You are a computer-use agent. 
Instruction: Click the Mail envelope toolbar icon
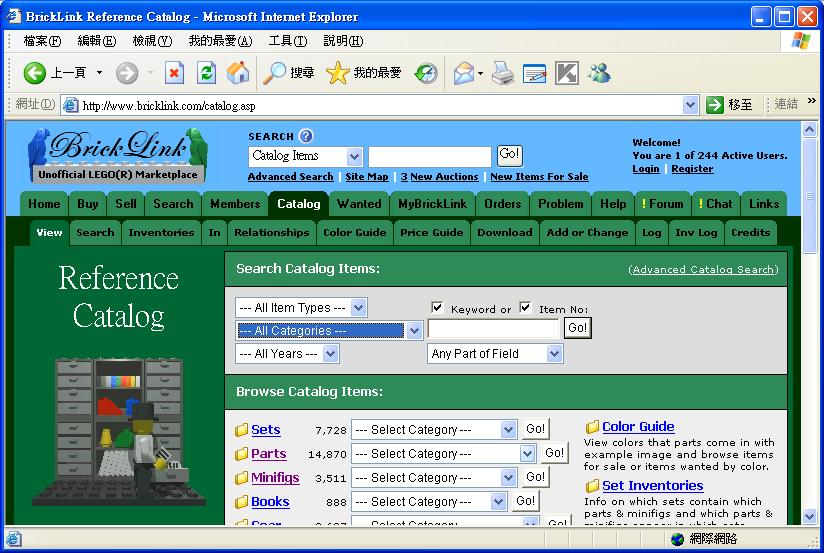click(463, 73)
